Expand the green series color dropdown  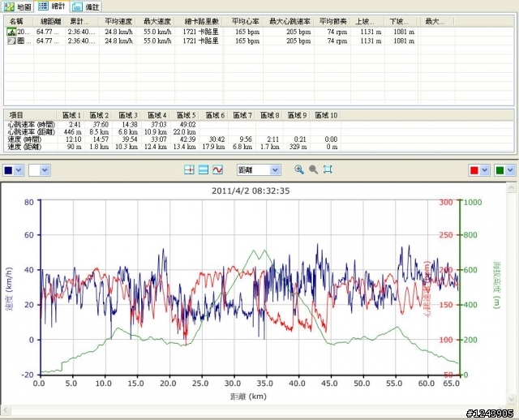(x=510, y=170)
